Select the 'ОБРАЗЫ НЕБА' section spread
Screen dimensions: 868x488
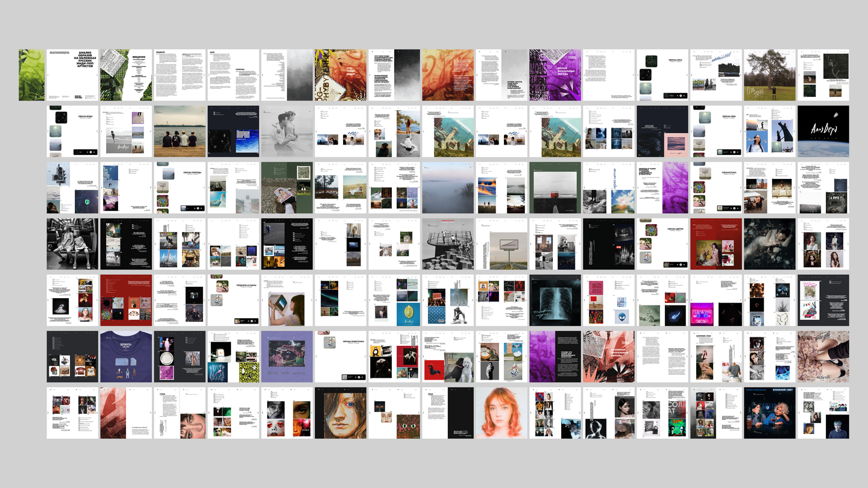tap(716, 131)
